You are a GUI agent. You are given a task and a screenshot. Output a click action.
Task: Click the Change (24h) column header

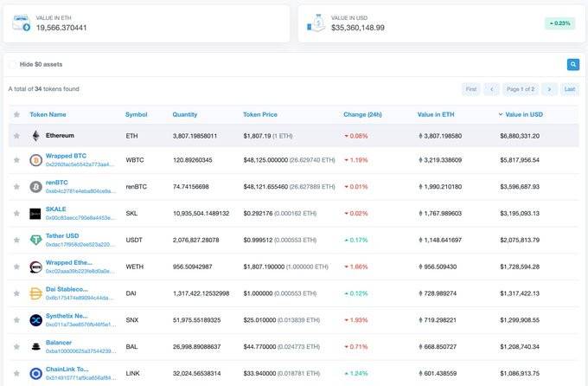coord(362,114)
